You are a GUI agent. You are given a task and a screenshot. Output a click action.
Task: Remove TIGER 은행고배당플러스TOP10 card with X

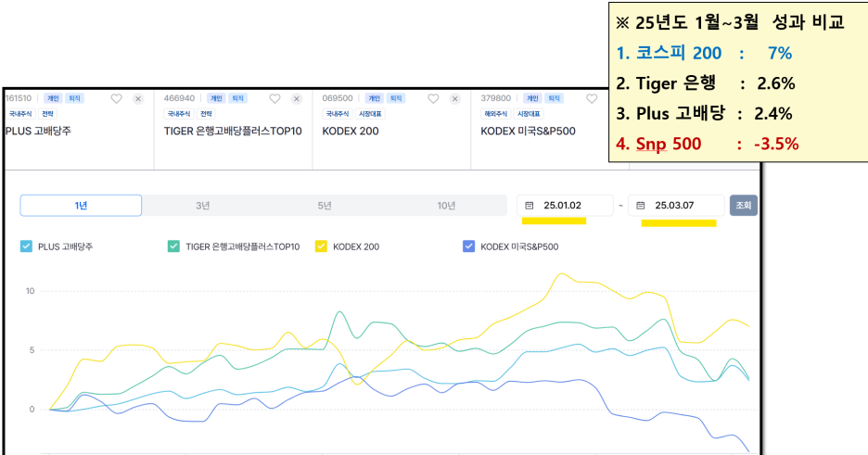pos(297,99)
